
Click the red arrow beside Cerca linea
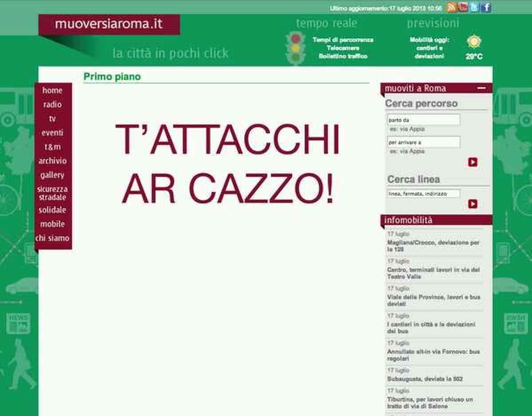(472, 204)
